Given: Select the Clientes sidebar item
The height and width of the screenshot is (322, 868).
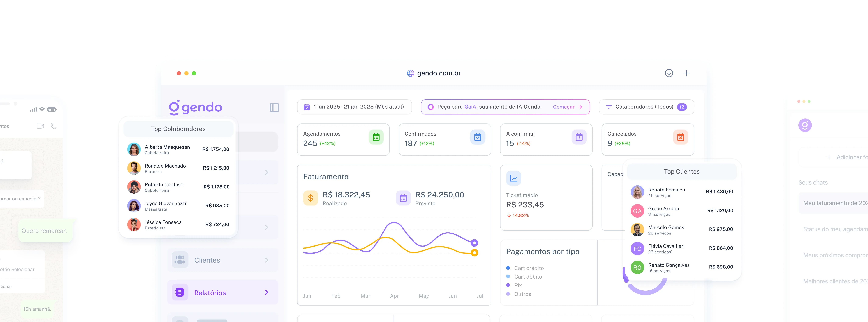Looking at the screenshot, I should (x=207, y=260).
